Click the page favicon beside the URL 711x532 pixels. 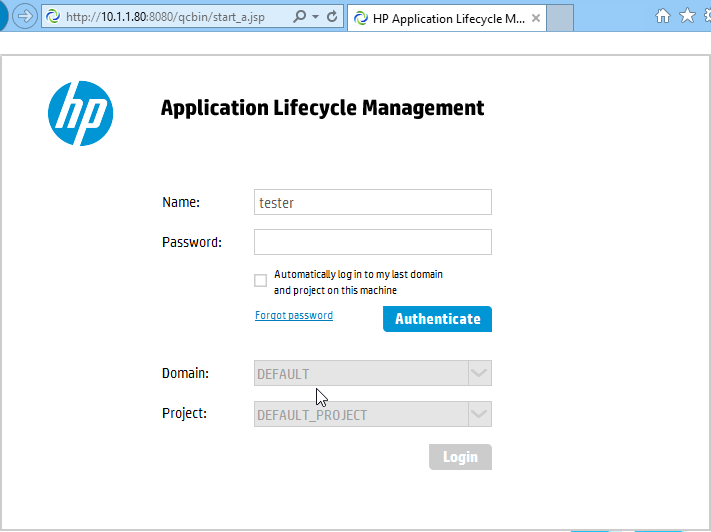coord(54,17)
